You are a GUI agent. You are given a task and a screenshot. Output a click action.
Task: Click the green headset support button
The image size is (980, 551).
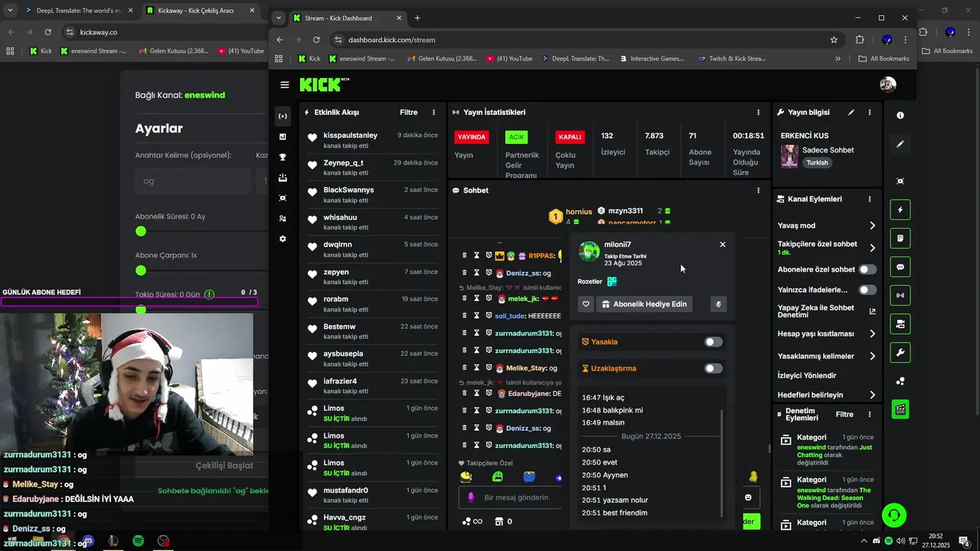pyautogui.click(x=894, y=515)
